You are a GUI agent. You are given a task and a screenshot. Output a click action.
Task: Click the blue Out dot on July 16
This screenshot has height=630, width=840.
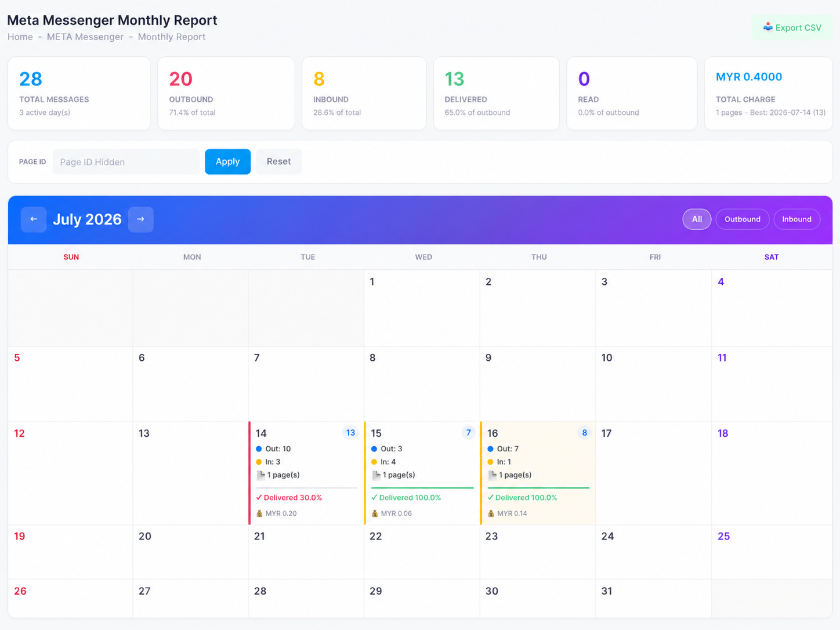(490, 449)
